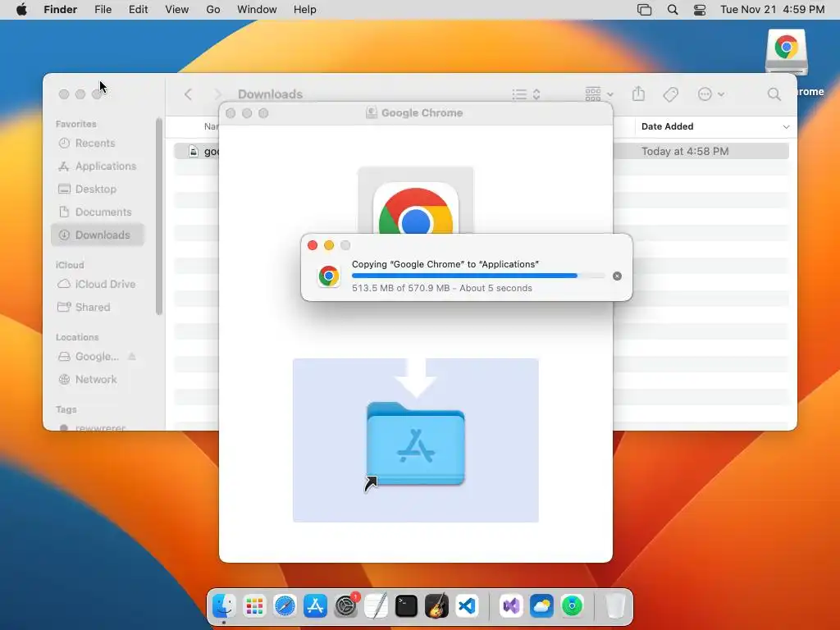The width and height of the screenshot is (840, 630).
Task: Open Applications in Finder sidebar
Action: [98, 166]
